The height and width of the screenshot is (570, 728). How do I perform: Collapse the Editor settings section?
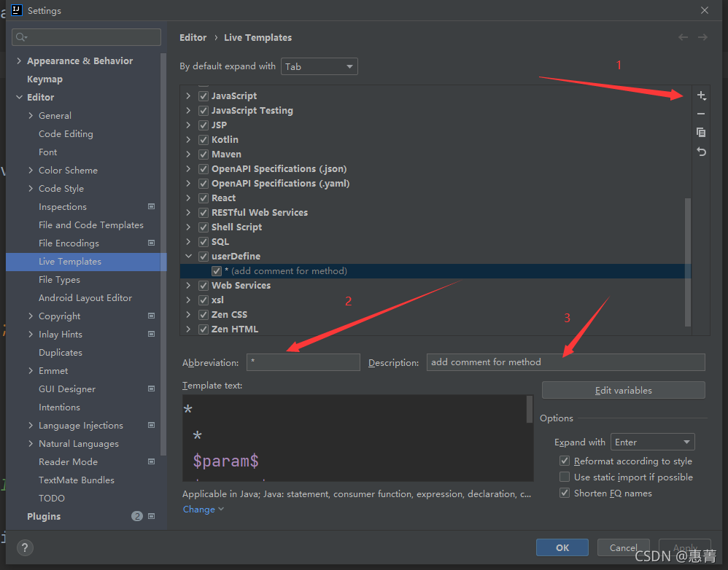[19, 97]
